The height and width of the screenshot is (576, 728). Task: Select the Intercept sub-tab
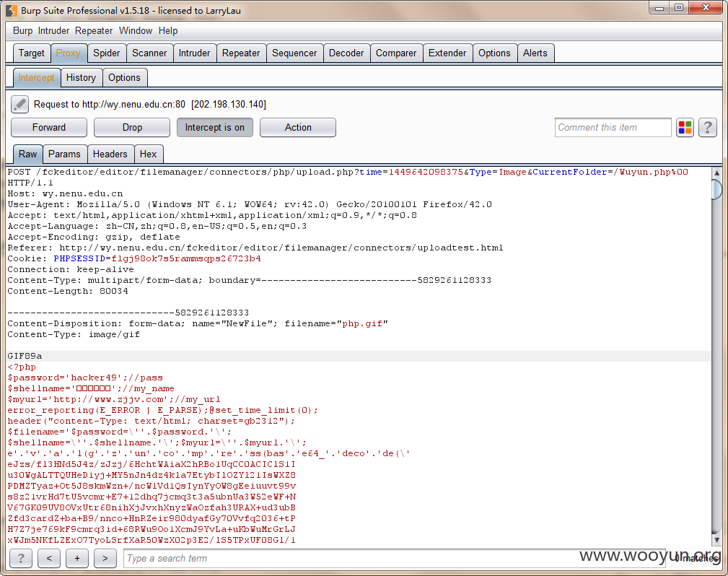tap(36, 77)
